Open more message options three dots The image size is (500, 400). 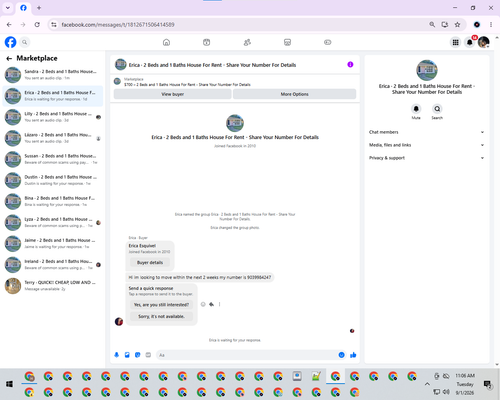pyautogui.click(x=219, y=304)
